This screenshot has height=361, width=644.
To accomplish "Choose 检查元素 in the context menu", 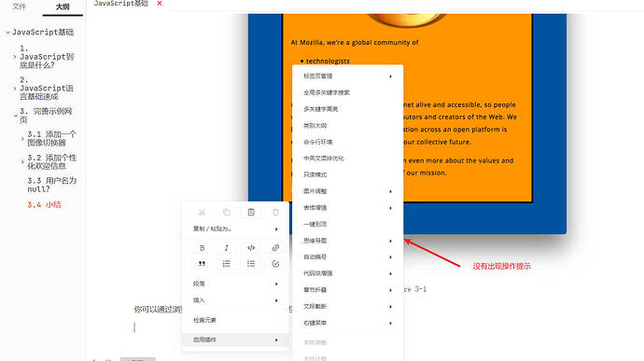I will pos(235,320).
